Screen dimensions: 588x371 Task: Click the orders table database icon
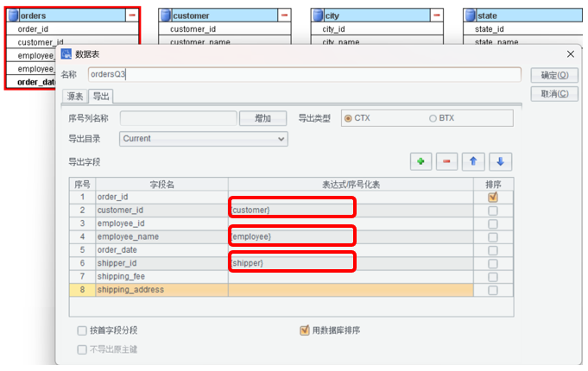pyautogui.click(x=14, y=16)
